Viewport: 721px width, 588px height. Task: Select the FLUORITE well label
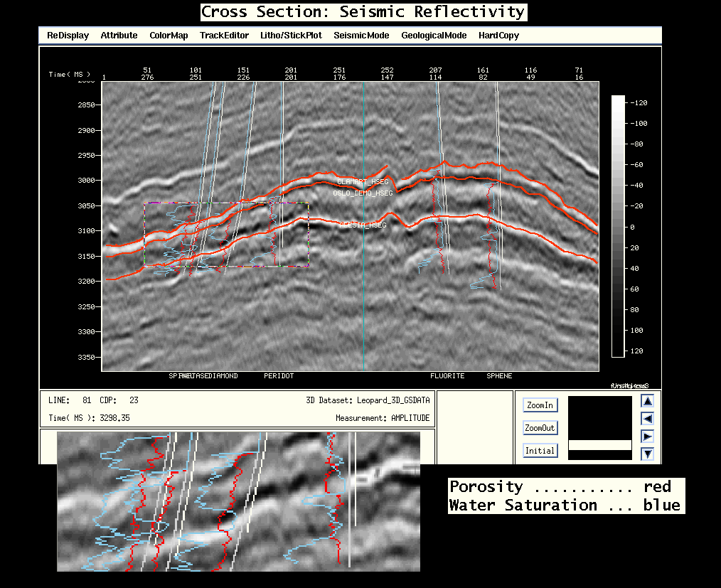tap(447, 375)
